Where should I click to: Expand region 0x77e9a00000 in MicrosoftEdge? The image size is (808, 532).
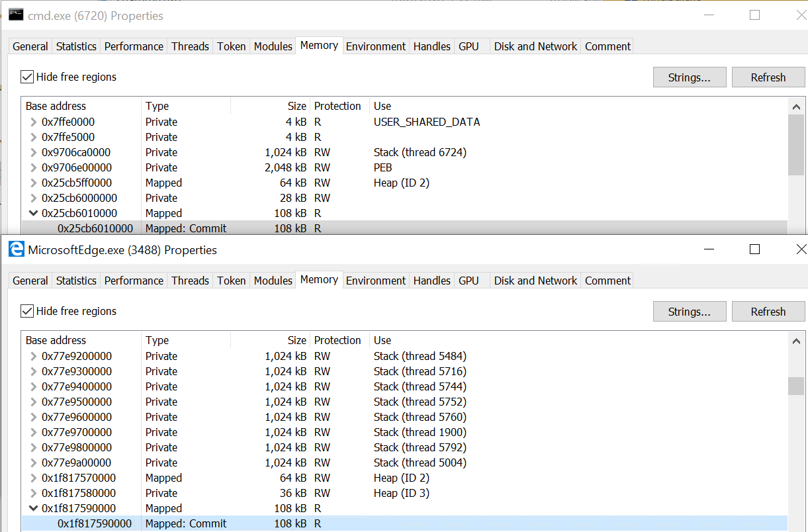coord(34,463)
